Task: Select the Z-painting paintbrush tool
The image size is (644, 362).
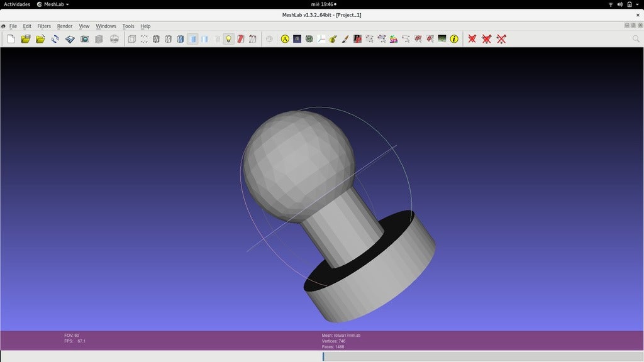Action: (x=345, y=39)
